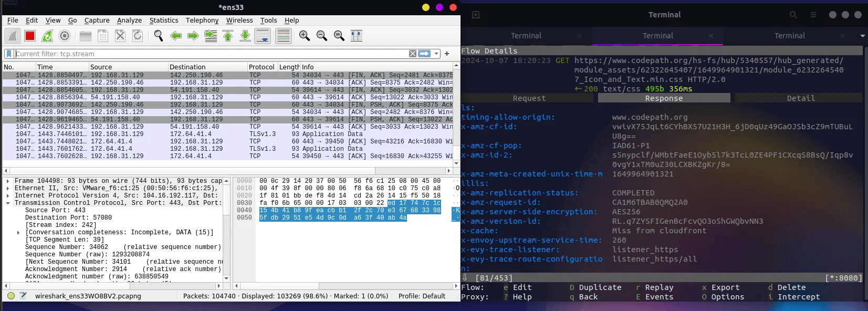The height and width of the screenshot is (311, 868).
Task: Click the Terminal search icon
Action: coord(793,15)
